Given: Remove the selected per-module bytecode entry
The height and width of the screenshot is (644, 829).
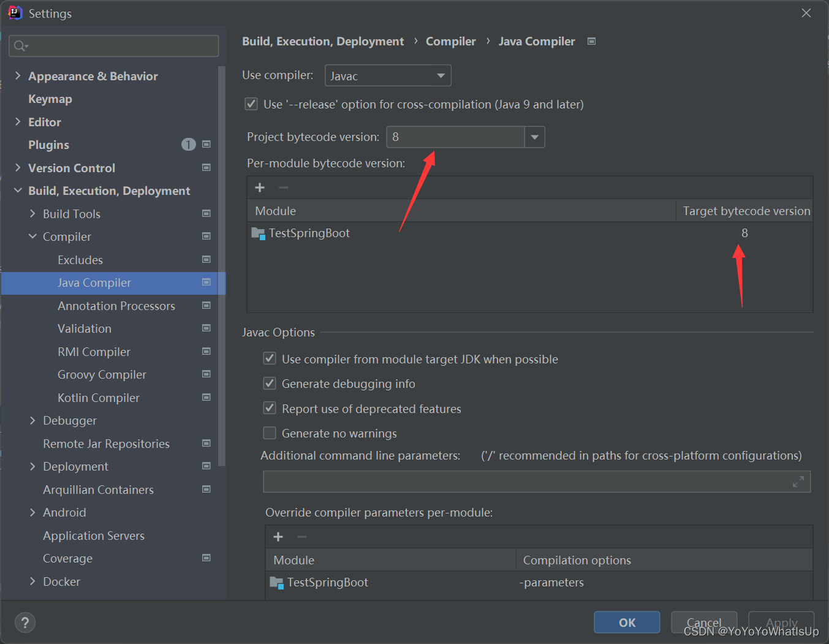Looking at the screenshot, I should click(284, 188).
